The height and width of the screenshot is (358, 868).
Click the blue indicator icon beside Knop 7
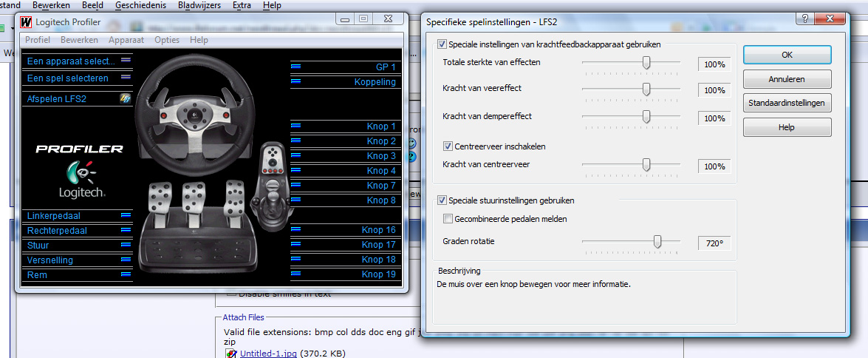click(295, 185)
